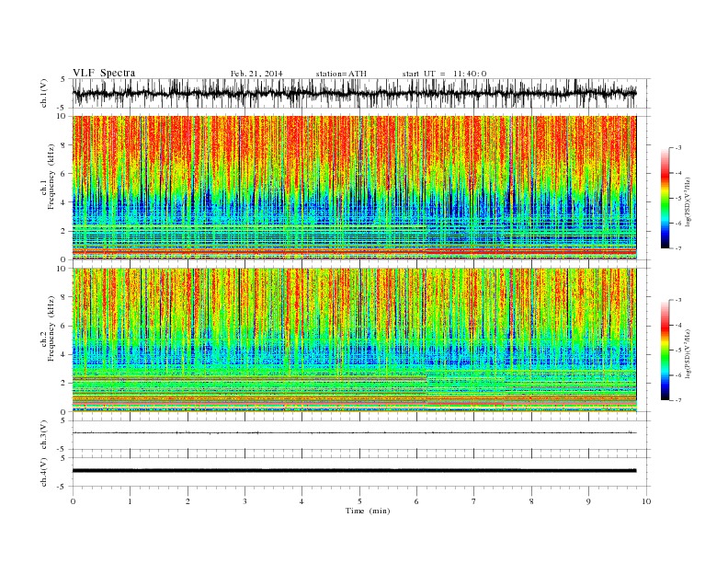Click the ch.1 PSD color scale bar

click(x=665, y=198)
